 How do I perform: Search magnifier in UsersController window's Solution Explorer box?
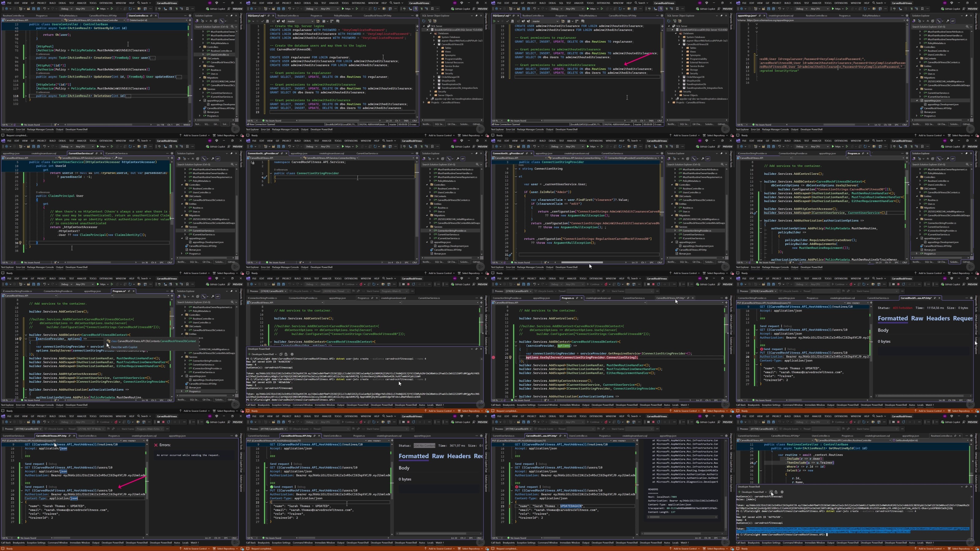232,27
